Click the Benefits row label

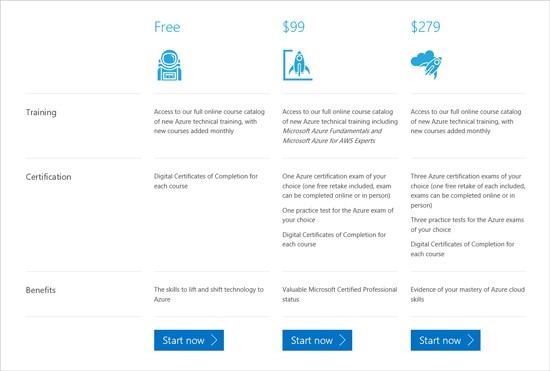click(41, 290)
